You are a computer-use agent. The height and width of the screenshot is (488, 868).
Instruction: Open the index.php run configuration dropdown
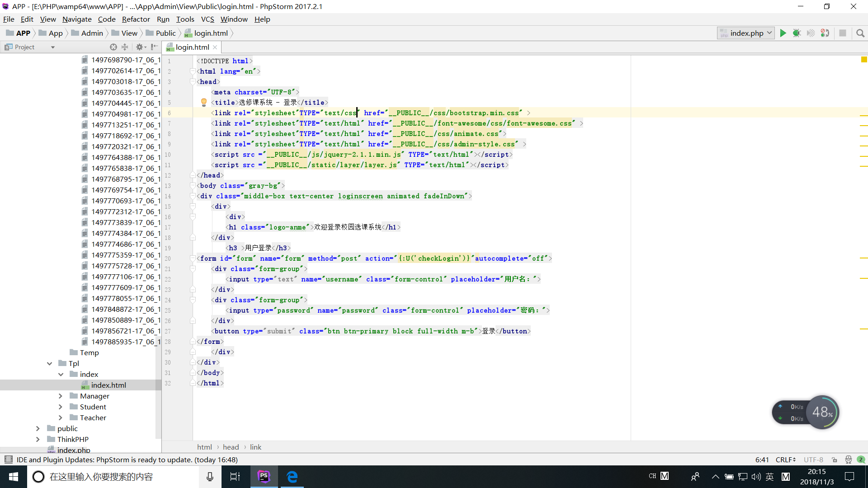coord(745,33)
